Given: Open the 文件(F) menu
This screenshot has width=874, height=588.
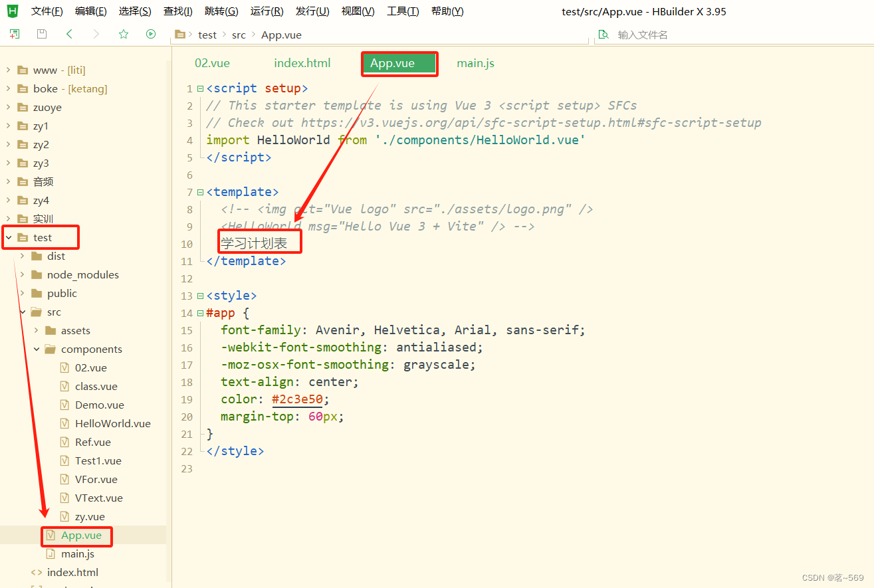Looking at the screenshot, I should (x=47, y=11).
